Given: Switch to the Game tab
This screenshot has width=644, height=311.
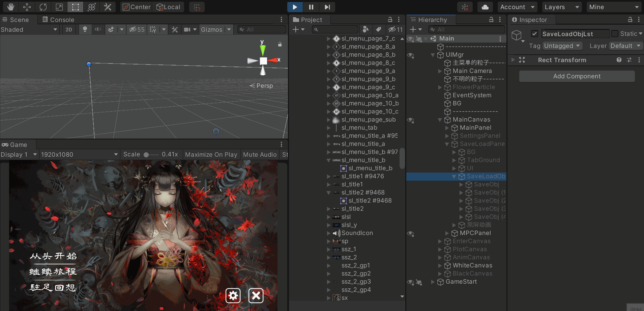Looking at the screenshot, I should click(14, 145).
